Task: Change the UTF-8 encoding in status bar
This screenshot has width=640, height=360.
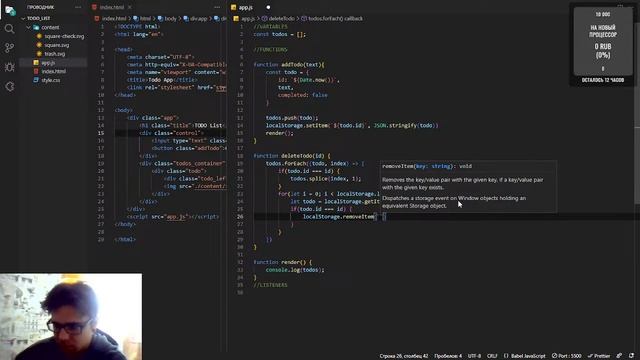Action: point(474,356)
